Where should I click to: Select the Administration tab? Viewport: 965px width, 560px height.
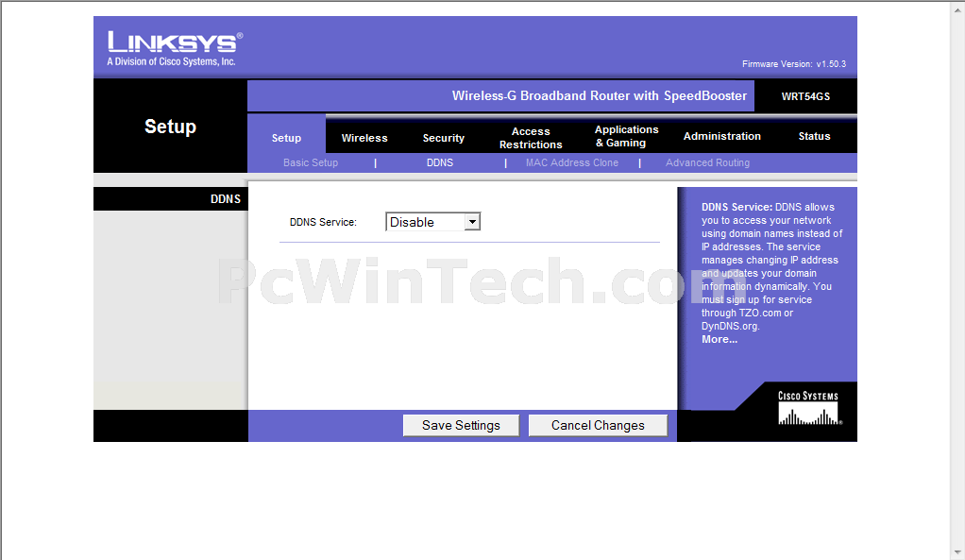point(722,136)
